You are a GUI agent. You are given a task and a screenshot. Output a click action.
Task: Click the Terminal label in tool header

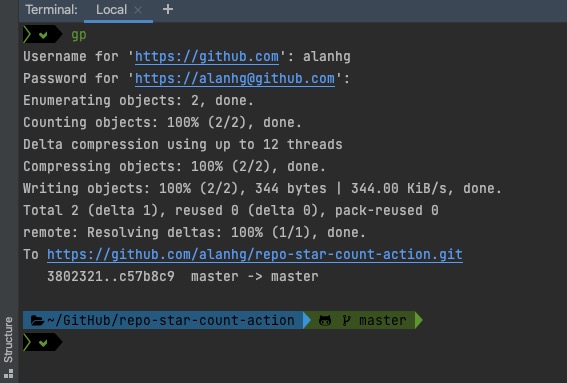pyautogui.click(x=51, y=10)
